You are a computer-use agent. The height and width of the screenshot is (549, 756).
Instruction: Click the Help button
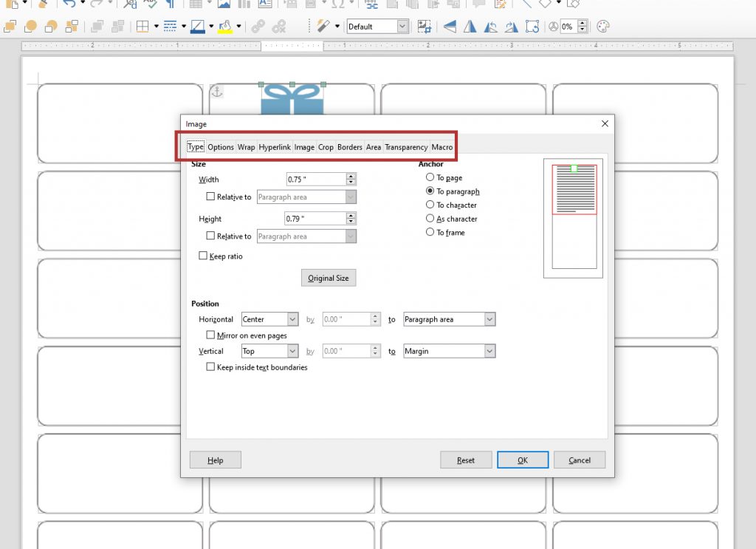(215, 460)
